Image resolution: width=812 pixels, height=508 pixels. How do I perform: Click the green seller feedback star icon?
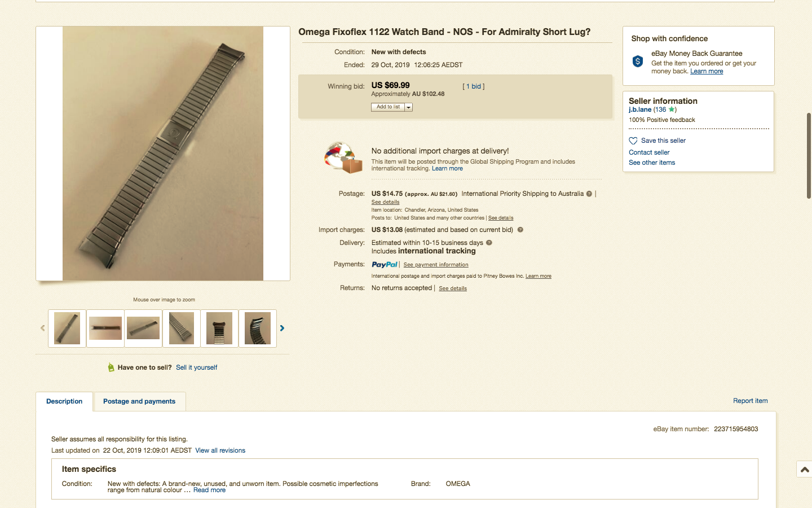[x=671, y=110]
